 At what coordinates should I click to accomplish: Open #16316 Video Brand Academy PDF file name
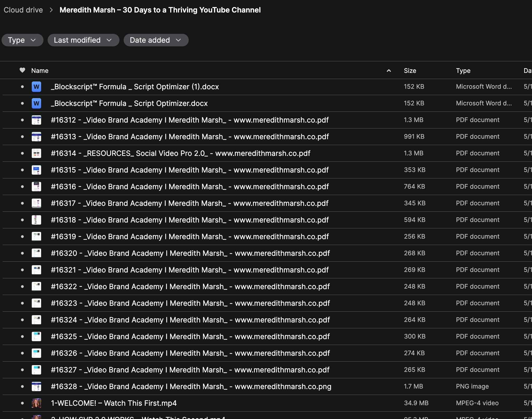click(189, 187)
